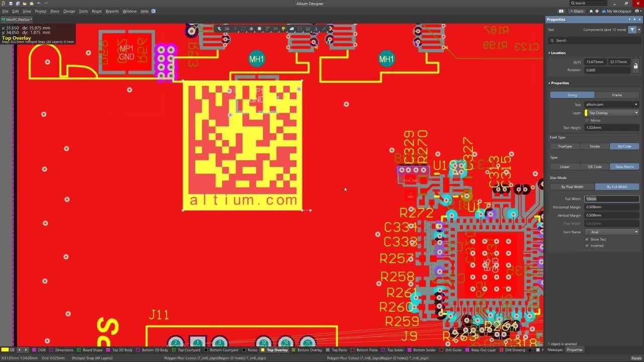Click the Full Width input field
The width and height of the screenshot is (644, 362).
pyautogui.click(x=612, y=199)
